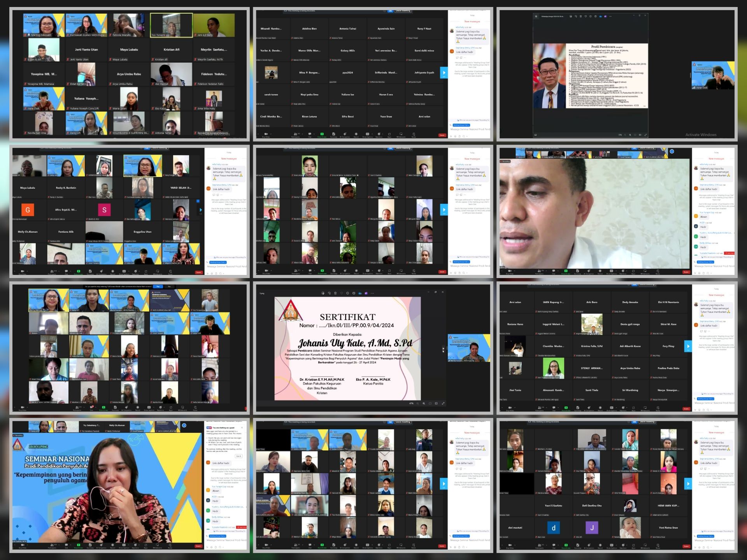Open Meeting Group Chat recipient dropdown beside Got it notice
The image size is (747, 560).
point(217,535)
